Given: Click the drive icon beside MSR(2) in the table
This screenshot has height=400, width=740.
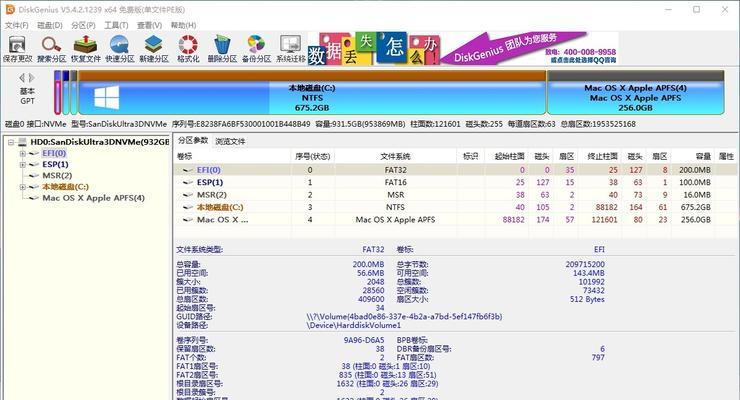Looking at the screenshot, I should click(x=188, y=195).
